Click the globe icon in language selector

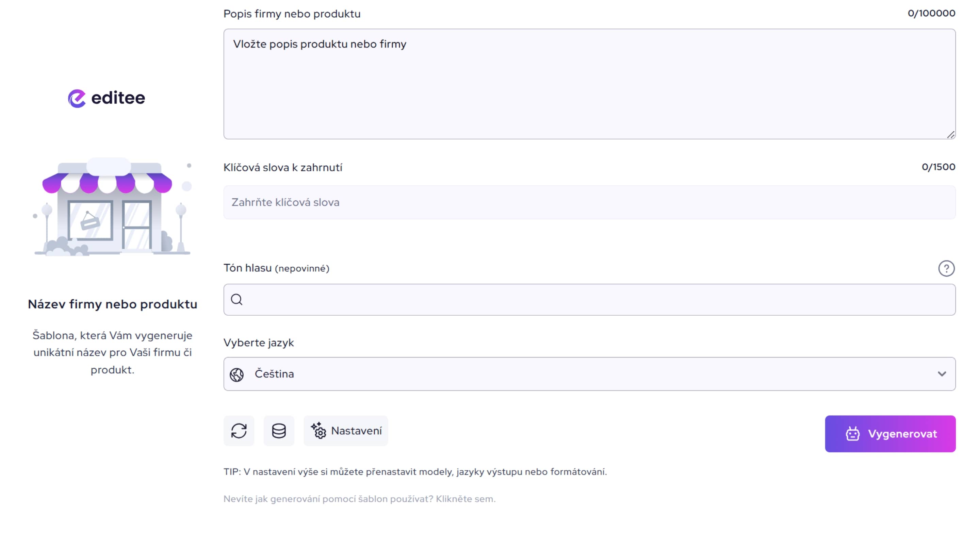click(x=236, y=374)
